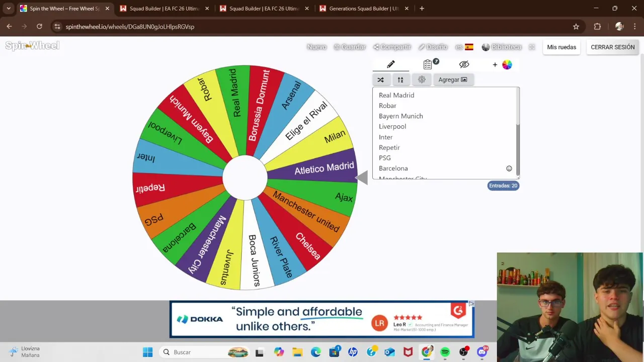Select the Barcelona entry in the list
This screenshot has width=644, height=362.
[393, 168]
